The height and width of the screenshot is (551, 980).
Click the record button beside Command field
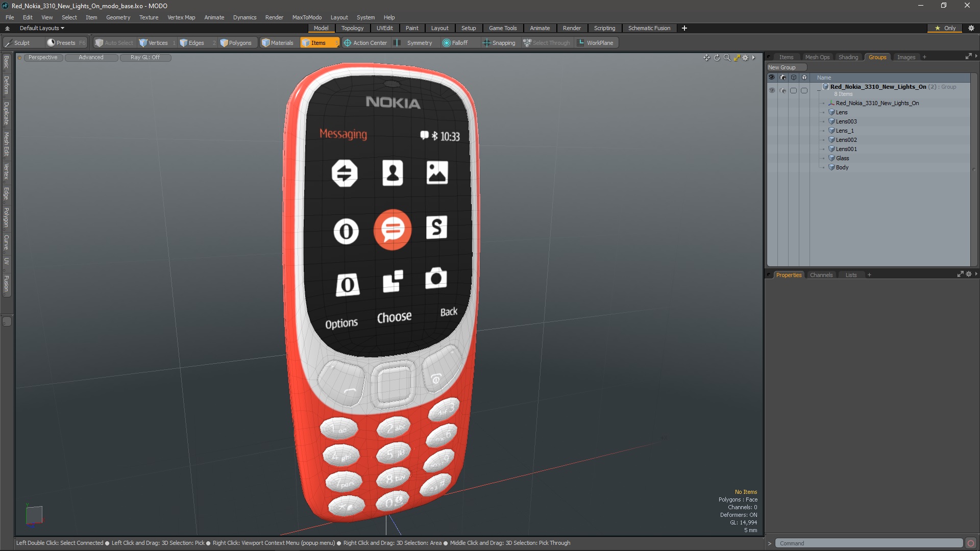click(x=971, y=543)
